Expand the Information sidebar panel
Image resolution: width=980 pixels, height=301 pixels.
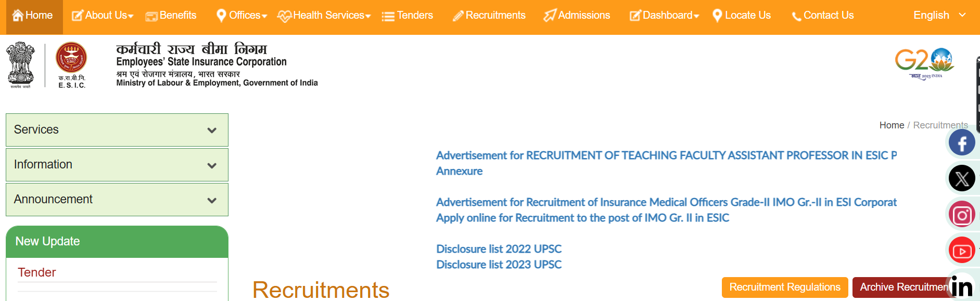[117, 165]
